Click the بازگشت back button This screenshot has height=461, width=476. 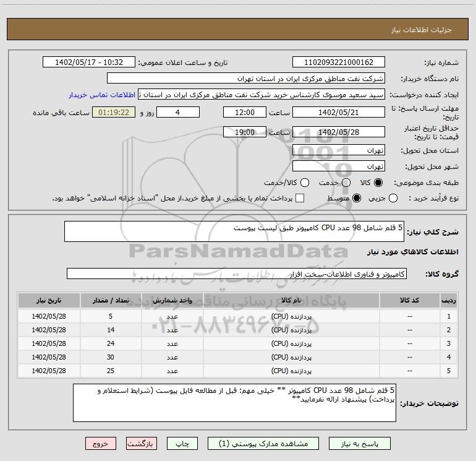point(142,444)
